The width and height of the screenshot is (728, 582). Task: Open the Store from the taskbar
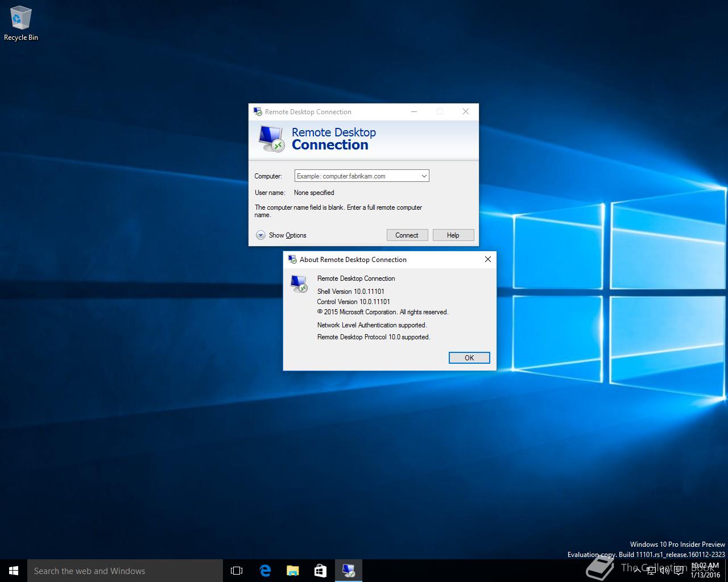(320, 571)
